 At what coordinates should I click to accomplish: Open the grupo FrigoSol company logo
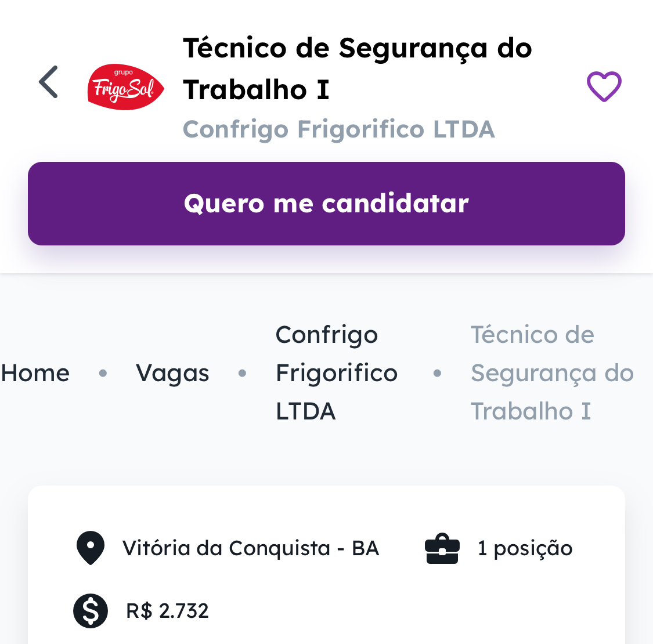(x=125, y=87)
